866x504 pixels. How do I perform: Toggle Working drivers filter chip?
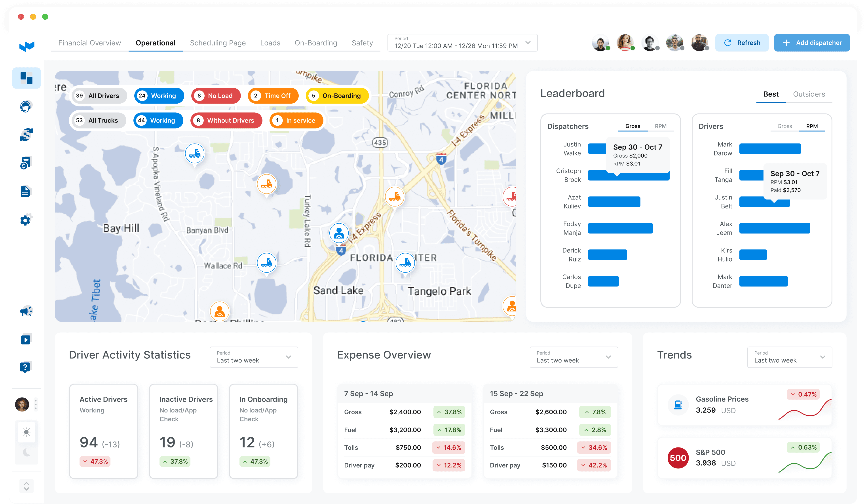159,95
